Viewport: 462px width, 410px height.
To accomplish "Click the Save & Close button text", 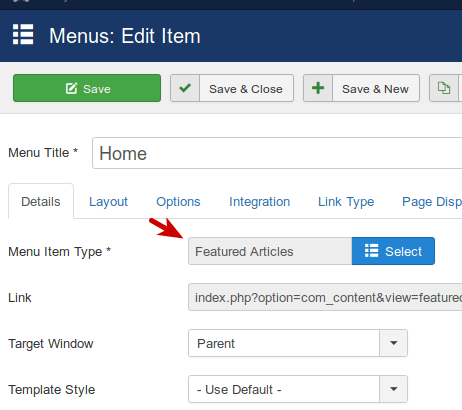I will 246,89.
